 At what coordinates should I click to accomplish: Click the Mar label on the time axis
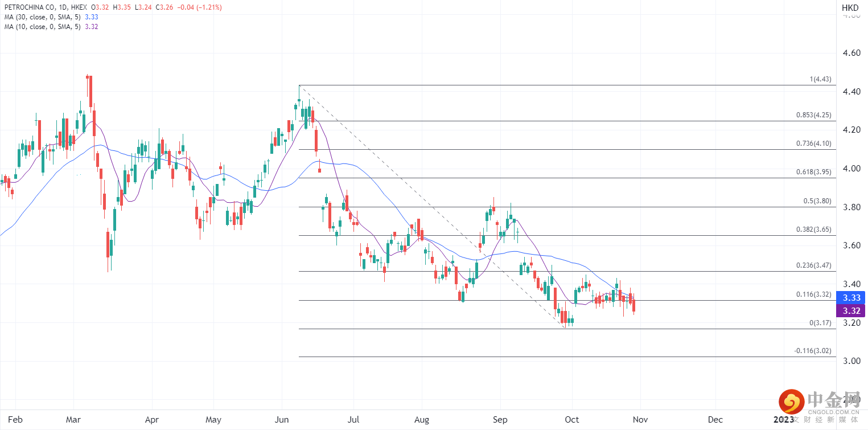tap(73, 420)
